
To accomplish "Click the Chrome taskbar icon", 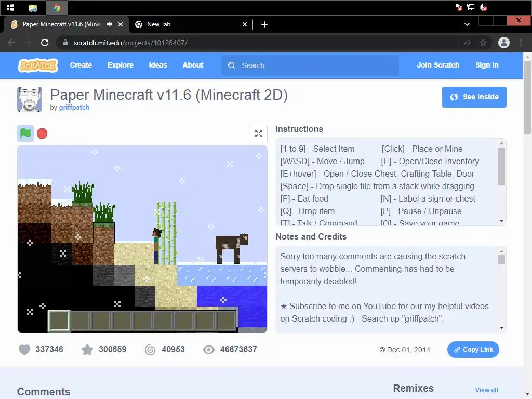I will pos(57,8).
